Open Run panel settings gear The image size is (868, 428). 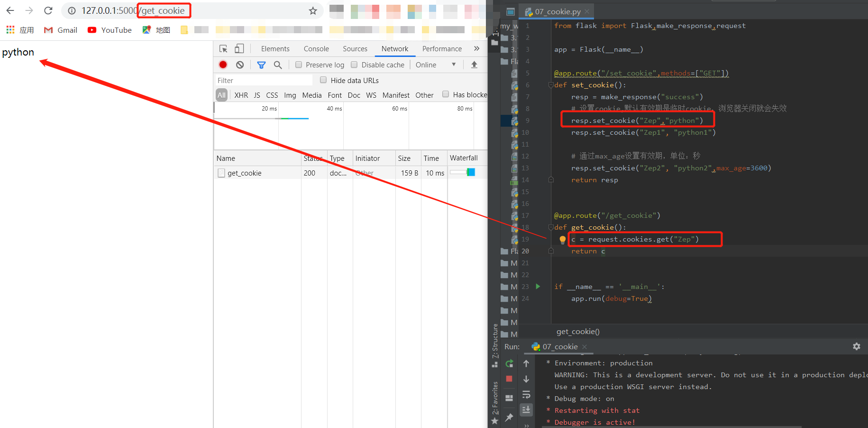click(x=857, y=346)
